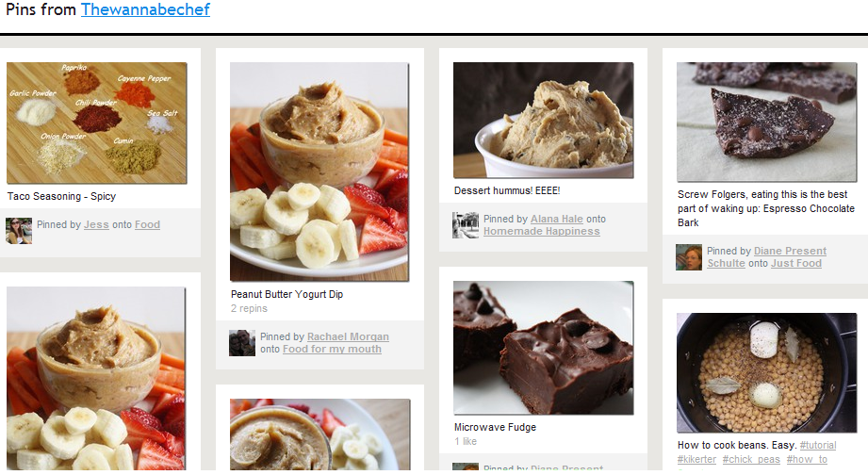Open the Espresso Chocolate Bark image
The width and height of the screenshot is (868, 475).
click(x=767, y=122)
